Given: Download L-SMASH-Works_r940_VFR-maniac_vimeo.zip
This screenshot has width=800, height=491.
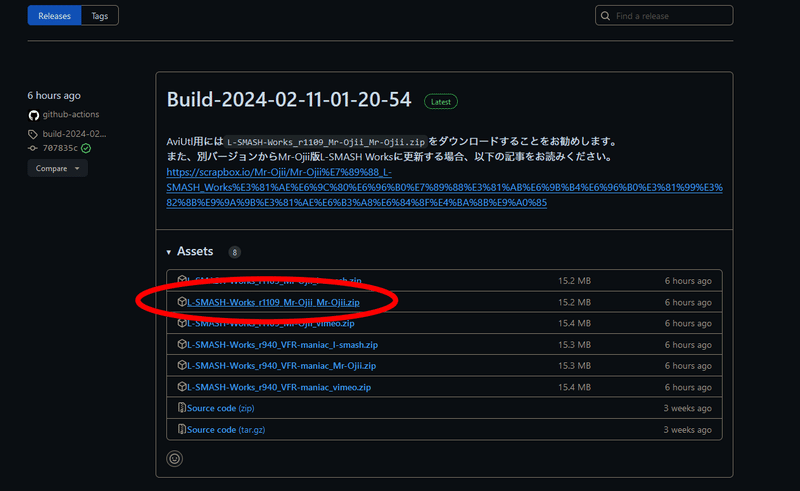Looking at the screenshot, I should pyautogui.click(x=279, y=387).
